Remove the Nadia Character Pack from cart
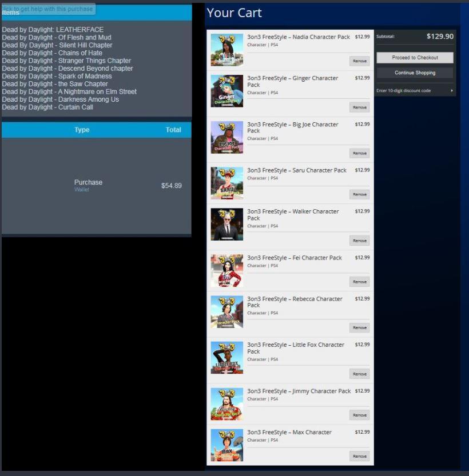Viewport: 469px width, 476px height. pyautogui.click(x=359, y=61)
